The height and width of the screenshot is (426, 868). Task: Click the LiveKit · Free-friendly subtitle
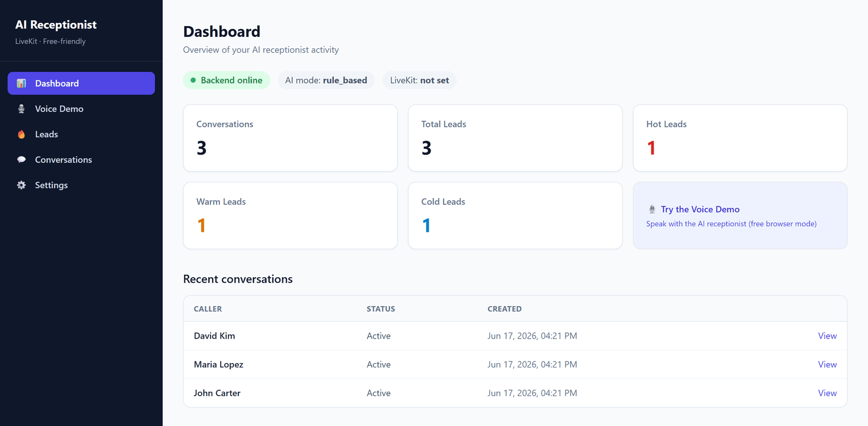50,41
